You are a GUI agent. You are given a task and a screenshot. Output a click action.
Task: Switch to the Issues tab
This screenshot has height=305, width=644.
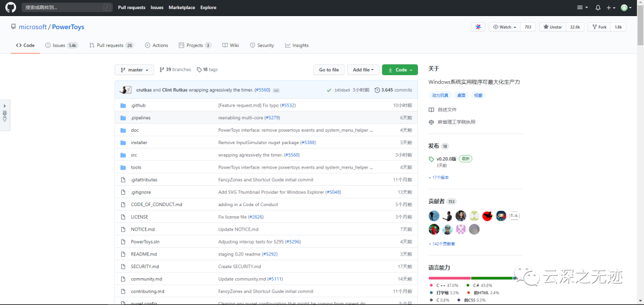pyautogui.click(x=60, y=45)
